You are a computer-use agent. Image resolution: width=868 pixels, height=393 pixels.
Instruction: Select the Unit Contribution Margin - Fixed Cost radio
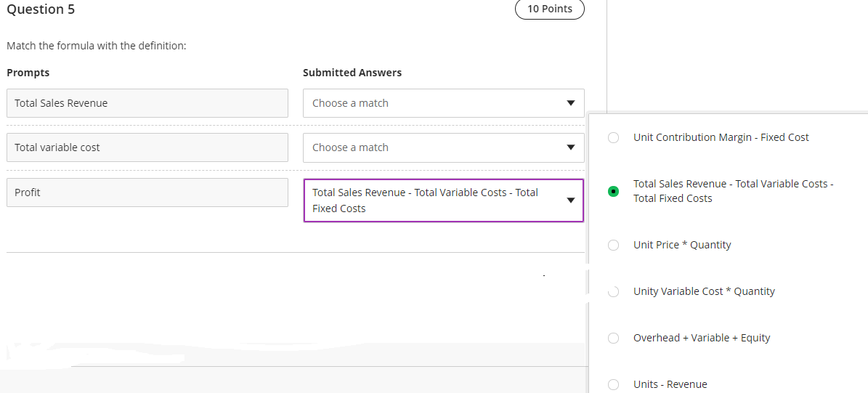(x=613, y=138)
